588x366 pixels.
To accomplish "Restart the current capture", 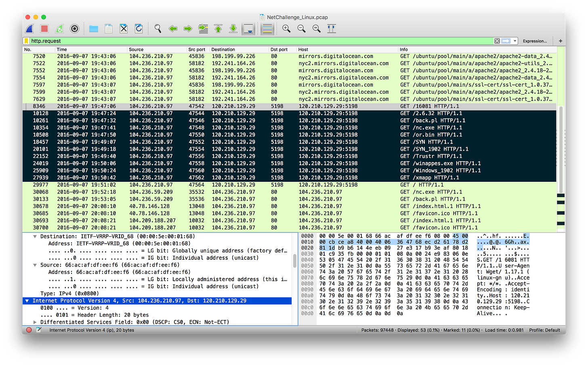I will click(59, 29).
